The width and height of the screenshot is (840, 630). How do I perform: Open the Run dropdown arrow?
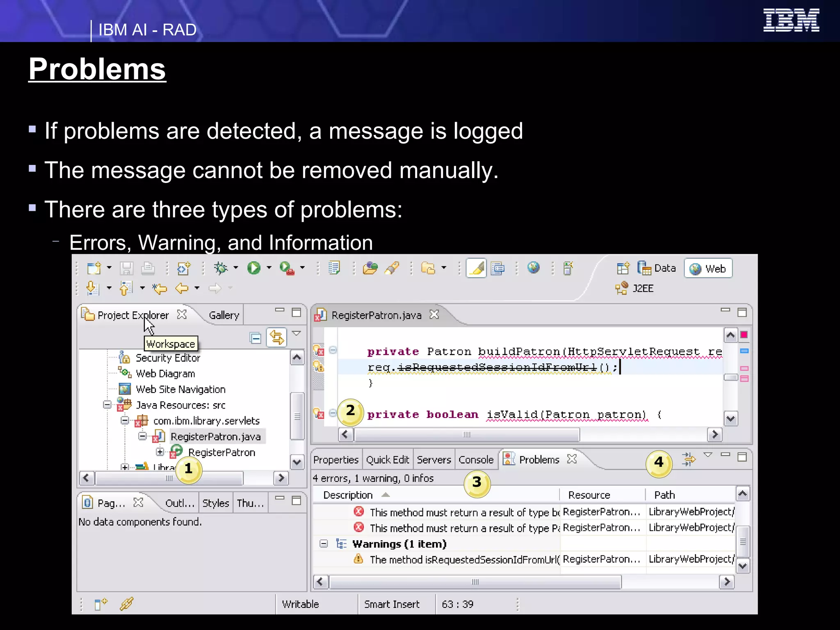pyautogui.click(x=269, y=268)
